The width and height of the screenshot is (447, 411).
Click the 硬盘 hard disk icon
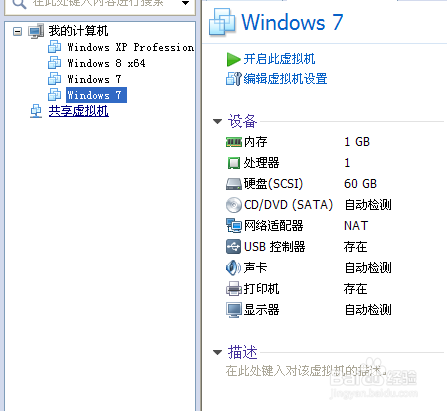[234, 184]
